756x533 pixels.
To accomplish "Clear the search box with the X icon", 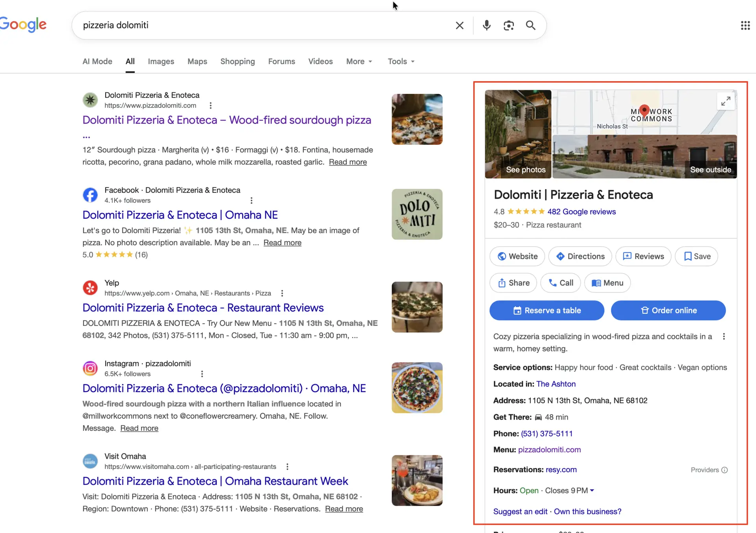I will pyautogui.click(x=460, y=25).
